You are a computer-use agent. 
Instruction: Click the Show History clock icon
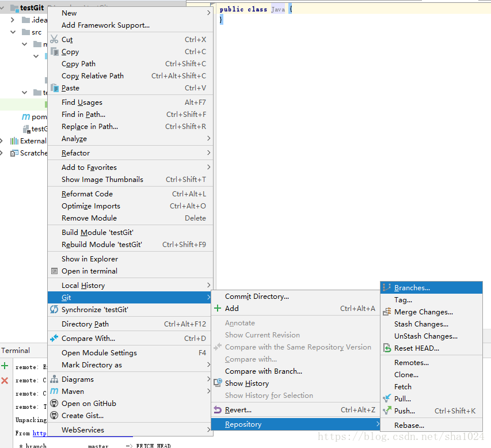[218, 383]
